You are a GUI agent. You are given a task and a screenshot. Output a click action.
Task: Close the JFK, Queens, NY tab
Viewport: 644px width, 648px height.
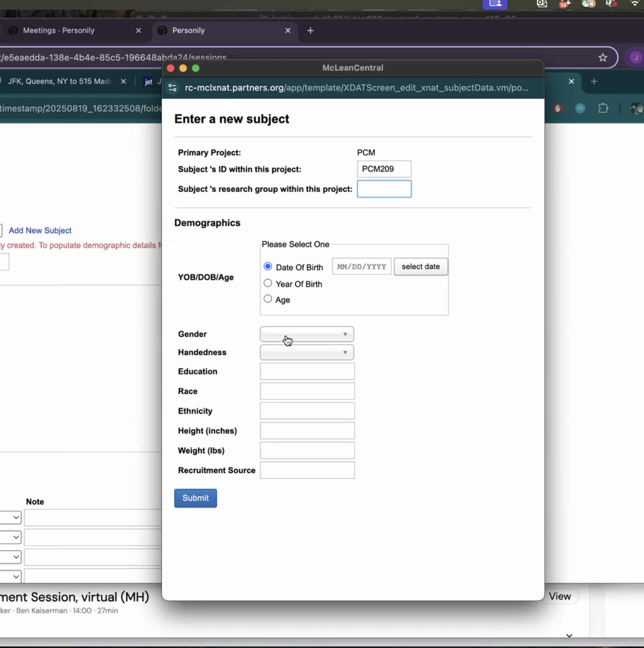tap(124, 82)
